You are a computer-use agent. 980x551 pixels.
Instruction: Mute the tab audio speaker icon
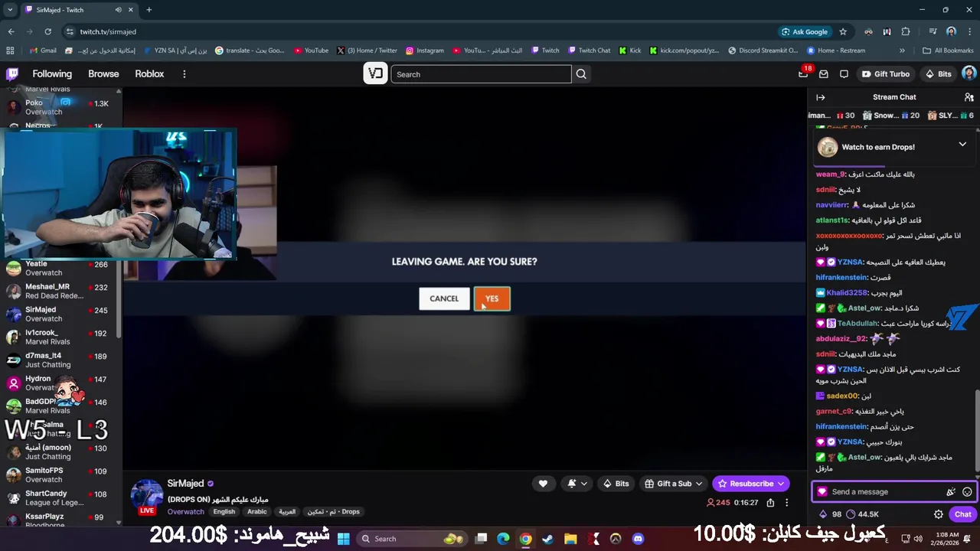pyautogui.click(x=119, y=10)
